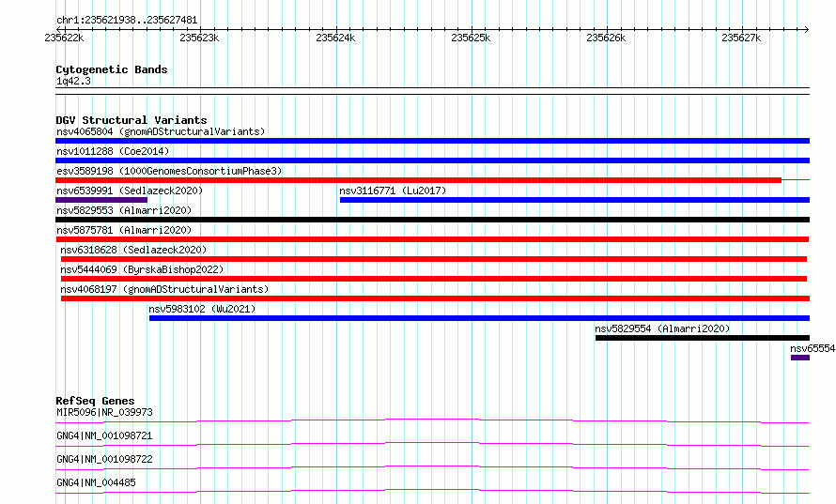Click the blue nsv5983102 Wu2021 bar
The height and width of the screenshot is (504, 836).
click(x=479, y=318)
